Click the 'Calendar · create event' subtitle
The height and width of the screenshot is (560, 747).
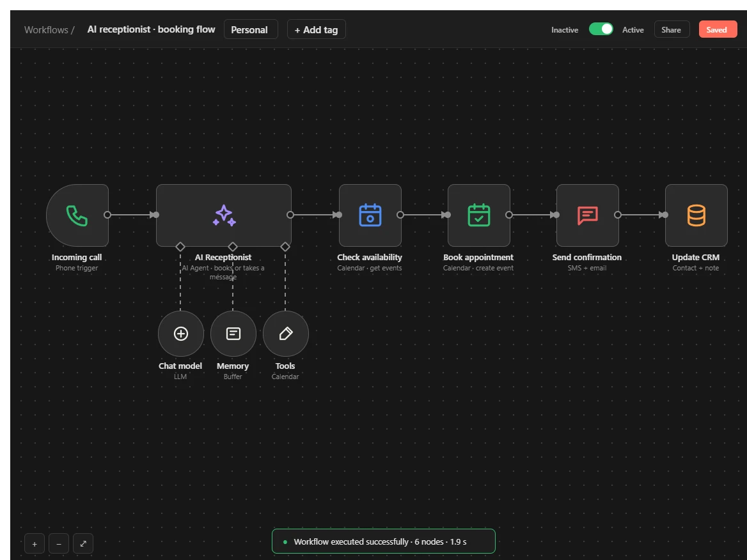(x=478, y=268)
